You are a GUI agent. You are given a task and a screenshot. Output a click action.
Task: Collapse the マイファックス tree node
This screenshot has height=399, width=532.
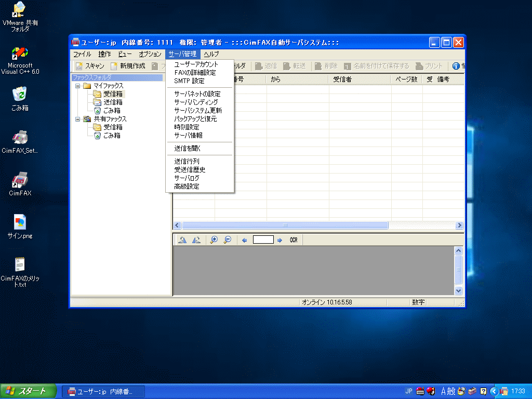[78, 86]
